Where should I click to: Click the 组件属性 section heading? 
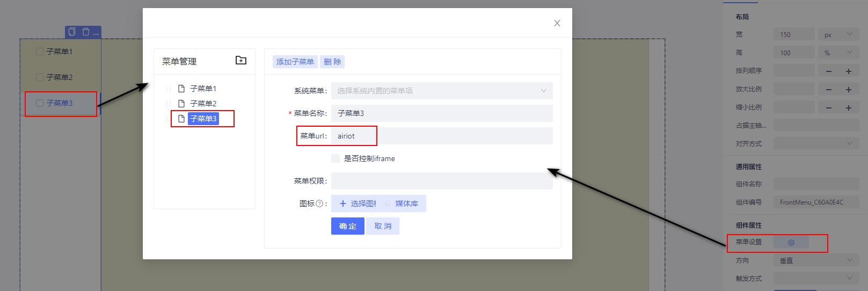(x=749, y=225)
